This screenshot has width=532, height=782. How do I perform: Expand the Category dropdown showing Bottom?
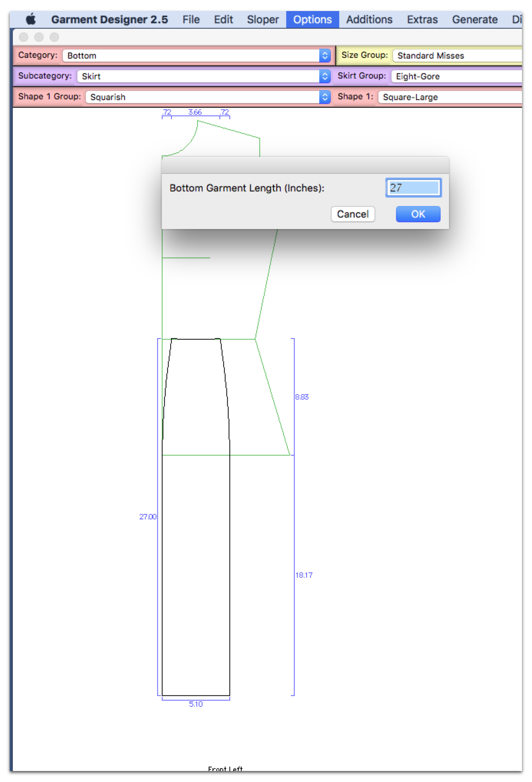197,56
